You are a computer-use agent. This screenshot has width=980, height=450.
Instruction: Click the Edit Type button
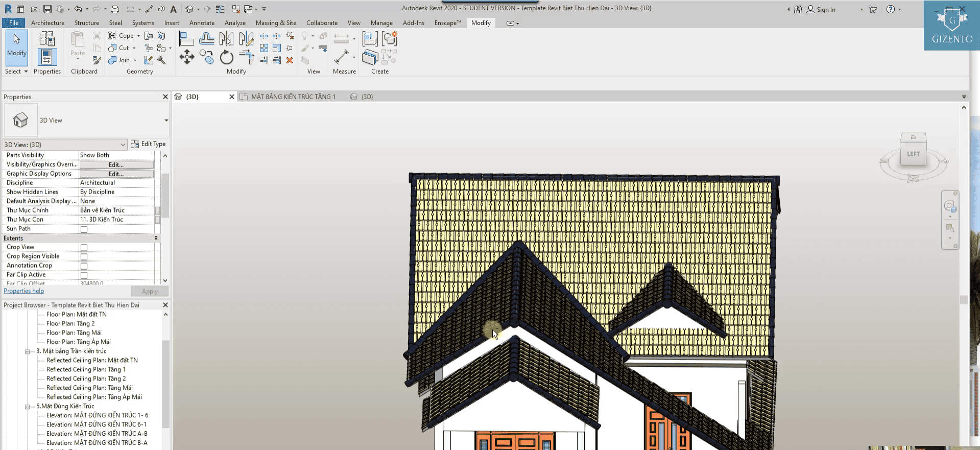149,144
